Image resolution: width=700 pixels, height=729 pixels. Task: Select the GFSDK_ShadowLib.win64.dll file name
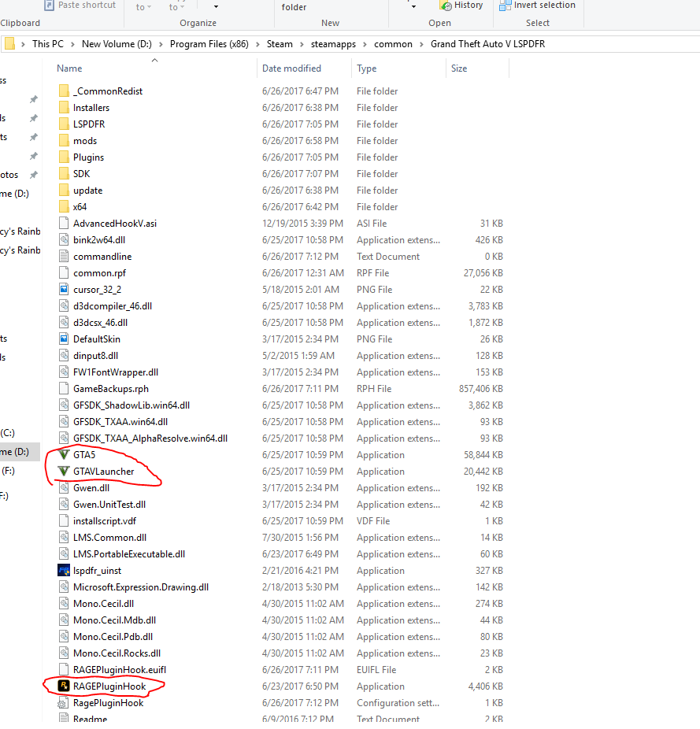coord(131,405)
